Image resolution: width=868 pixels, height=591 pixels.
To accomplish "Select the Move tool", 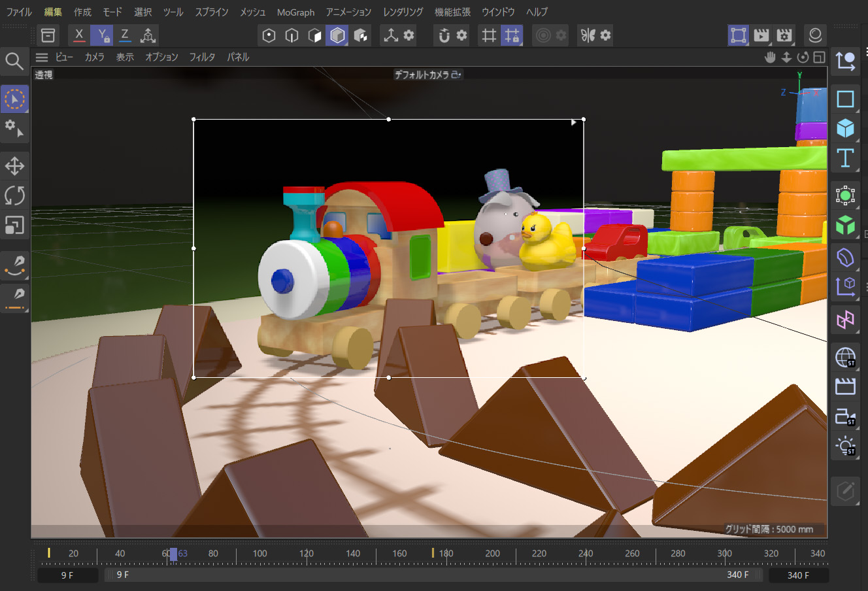I will pyautogui.click(x=14, y=166).
